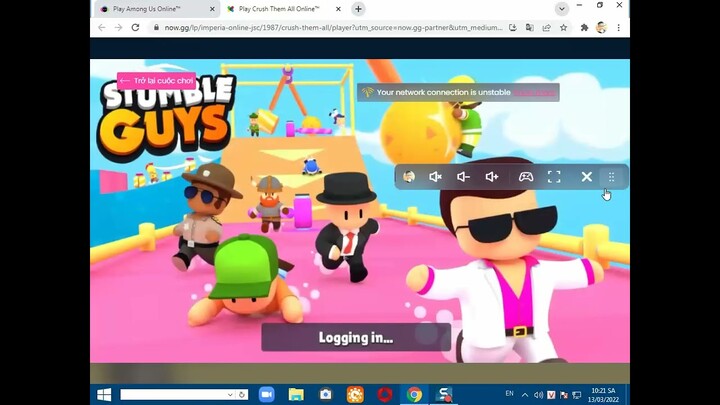Image resolution: width=720 pixels, height=405 pixels.
Task: Click the drag-handle dots on the overlay toolbar
Action: pyautogui.click(x=611, y=177)
